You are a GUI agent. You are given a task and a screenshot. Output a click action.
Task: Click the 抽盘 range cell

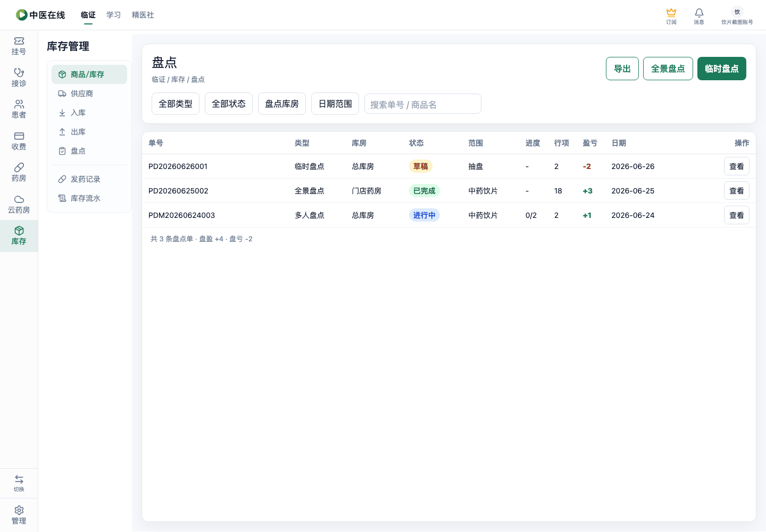coord(476,166)
